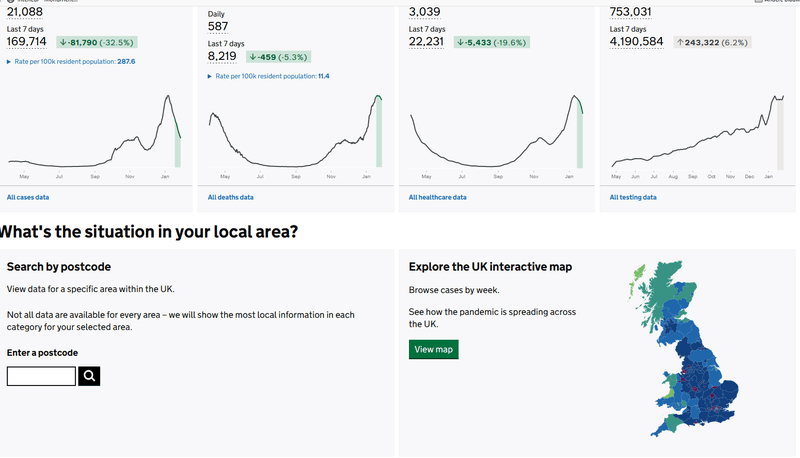The height and width of the screenshot is (458, 800).
Task: Click the Browse cases by week text
Action: [454, 290]
